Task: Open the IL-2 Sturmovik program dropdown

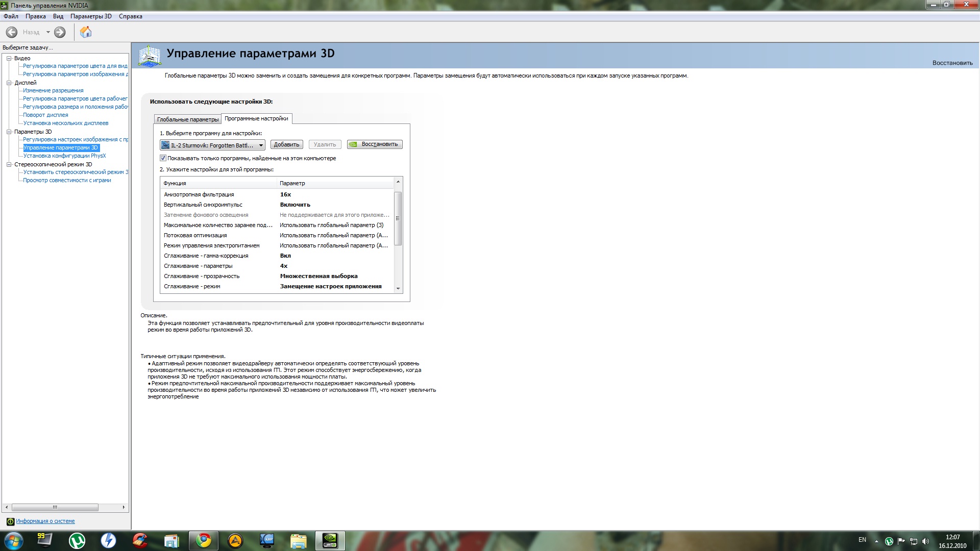Action: click(x=261, y=145)
